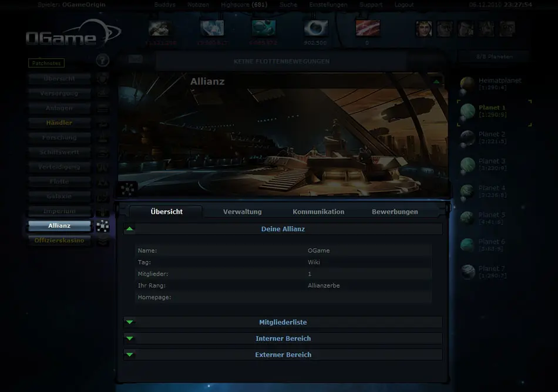The width and height of the screenshot is (558, 392).
Task: Click the message icon left of fleet bar
Action: [x=135, y=59]
